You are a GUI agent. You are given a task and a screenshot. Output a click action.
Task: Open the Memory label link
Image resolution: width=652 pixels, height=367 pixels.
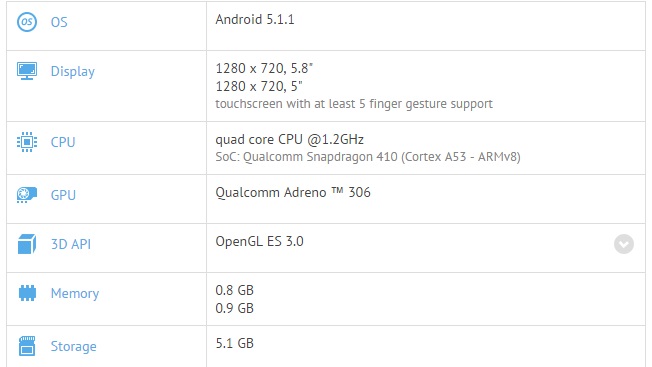[x=75, y=293]
